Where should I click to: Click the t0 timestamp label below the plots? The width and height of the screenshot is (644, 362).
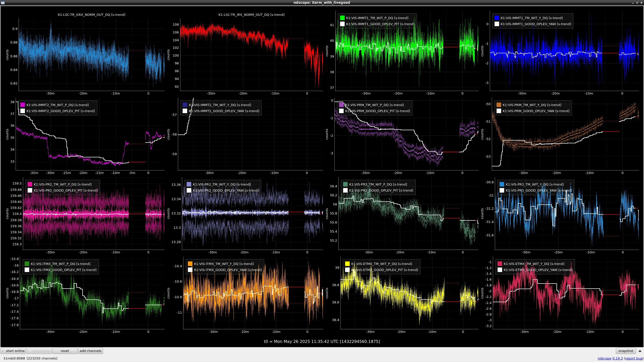click(322, 341)
